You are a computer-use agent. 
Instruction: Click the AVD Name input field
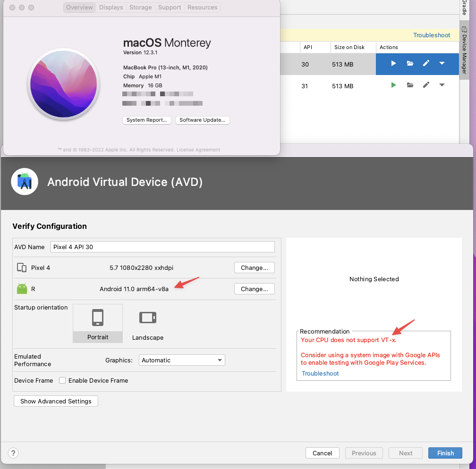point(162,247)
